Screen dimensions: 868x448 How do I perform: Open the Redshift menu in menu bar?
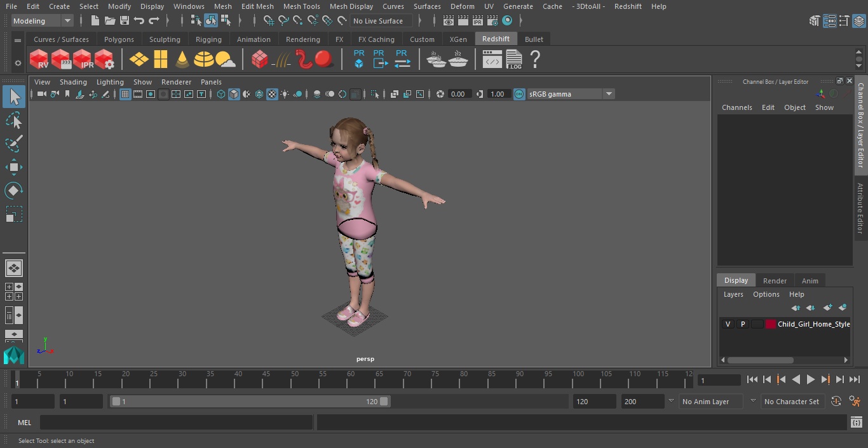[x=628, y=6]
